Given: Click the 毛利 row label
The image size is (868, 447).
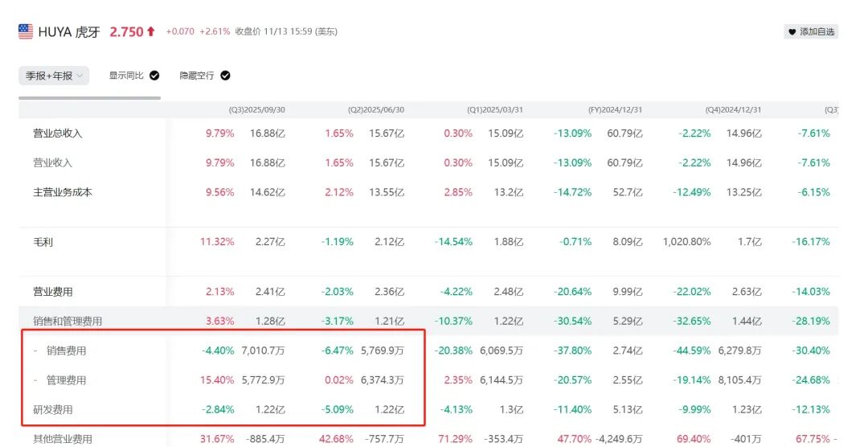Looking at the screenshot, I should coord(43,242).
